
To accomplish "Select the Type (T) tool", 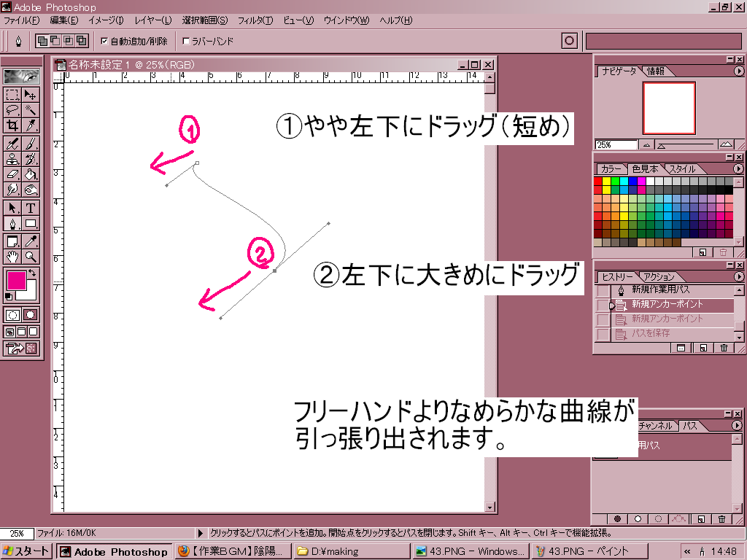I will tap(31, 207).
